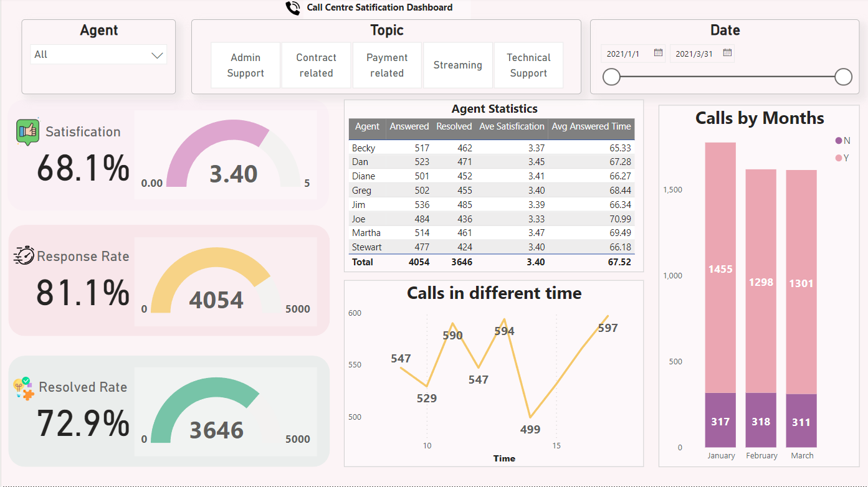Click the thumbs-up Satisfication icon
This screenshot has width=868, height=487.
tap(27, 131)
